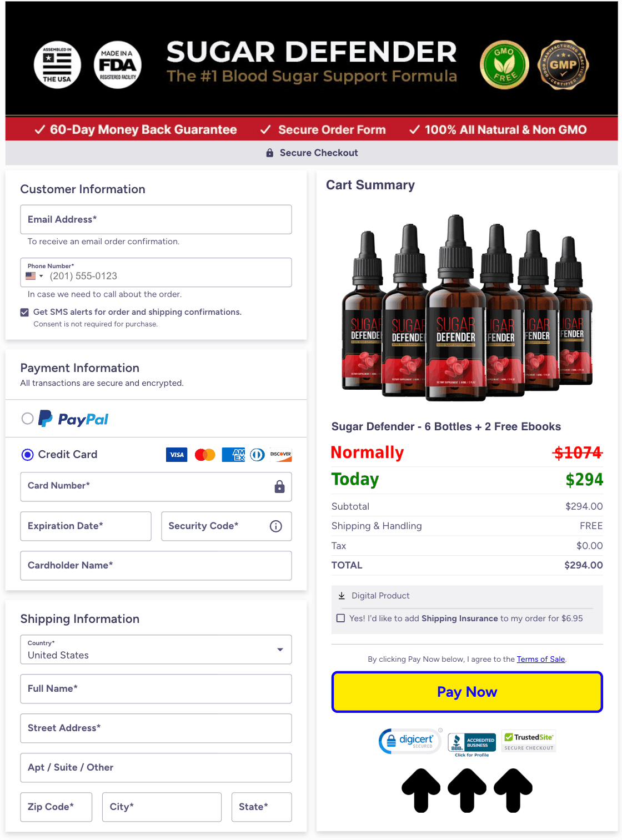Screen dimensions: 622x840
Task: Click the card number padlock icon
Action: coord(279,487)
